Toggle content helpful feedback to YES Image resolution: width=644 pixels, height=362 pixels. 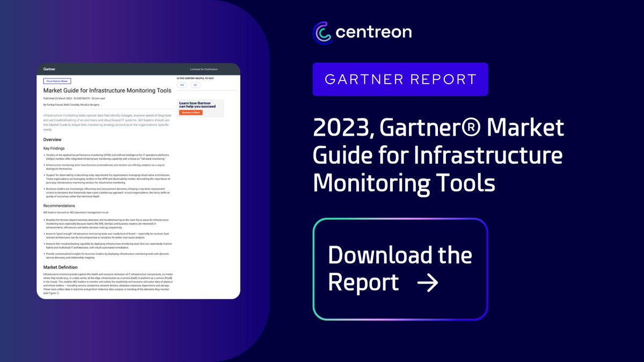(x=182, y=85)
